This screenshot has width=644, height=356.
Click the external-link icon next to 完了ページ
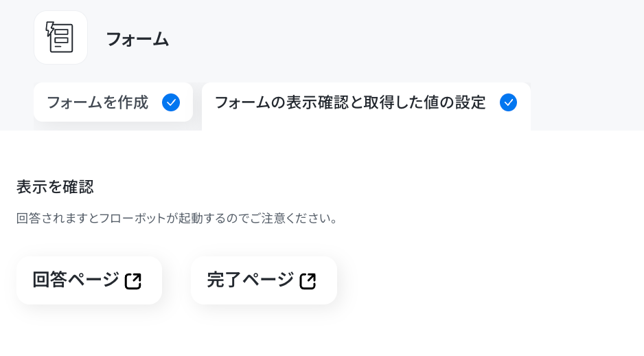click(308, 281)
